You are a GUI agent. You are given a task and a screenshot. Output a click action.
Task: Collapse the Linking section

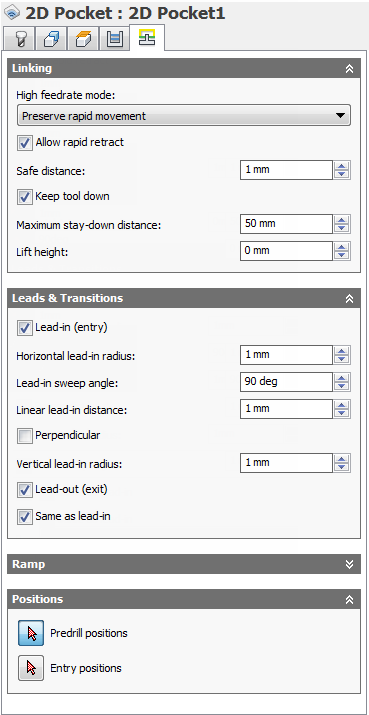coord(349,69)
